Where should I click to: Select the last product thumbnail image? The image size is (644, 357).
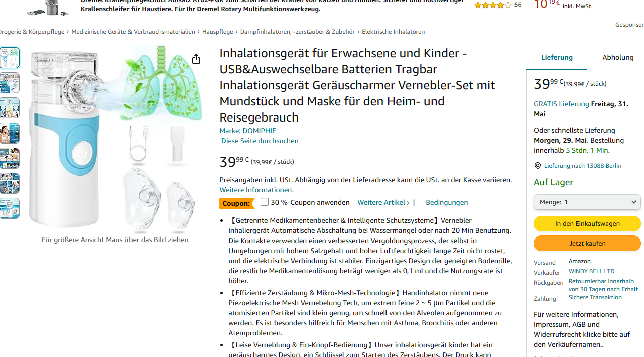tap(10, 208)
